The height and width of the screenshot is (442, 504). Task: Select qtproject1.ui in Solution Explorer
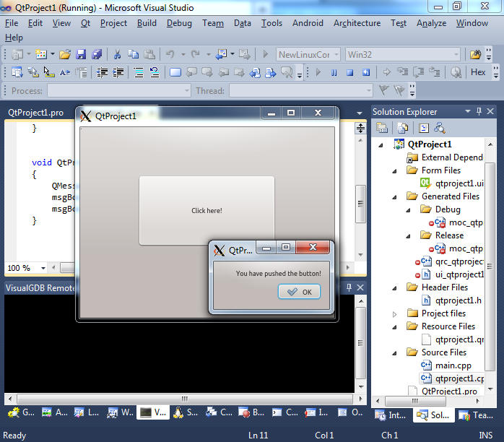[x=459, y=183]
